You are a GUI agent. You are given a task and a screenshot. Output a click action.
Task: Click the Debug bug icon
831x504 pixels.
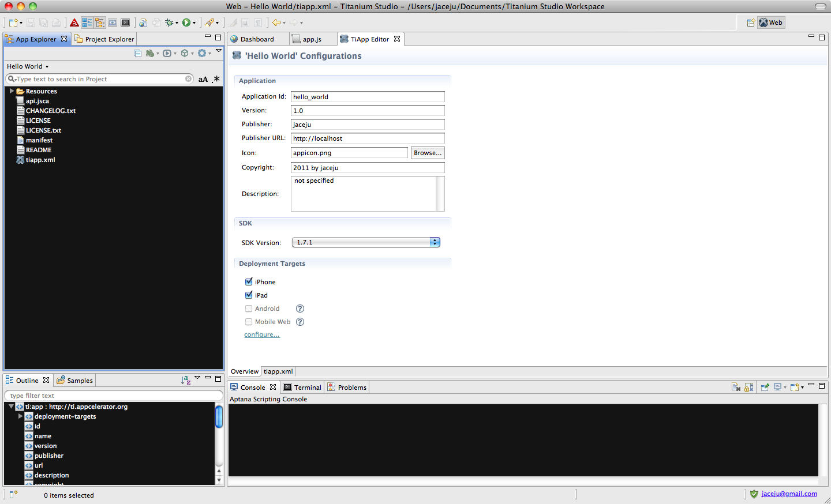pyautogui.click(x=169, y=22)
